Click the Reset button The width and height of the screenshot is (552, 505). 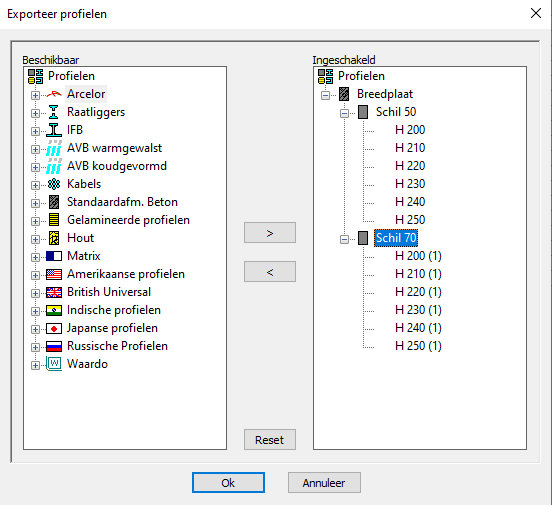(270, 439)
